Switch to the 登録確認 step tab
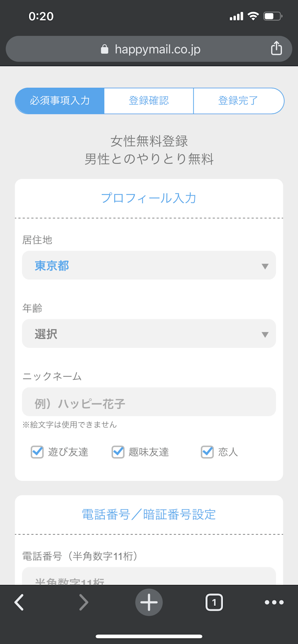 click(148, 100)
